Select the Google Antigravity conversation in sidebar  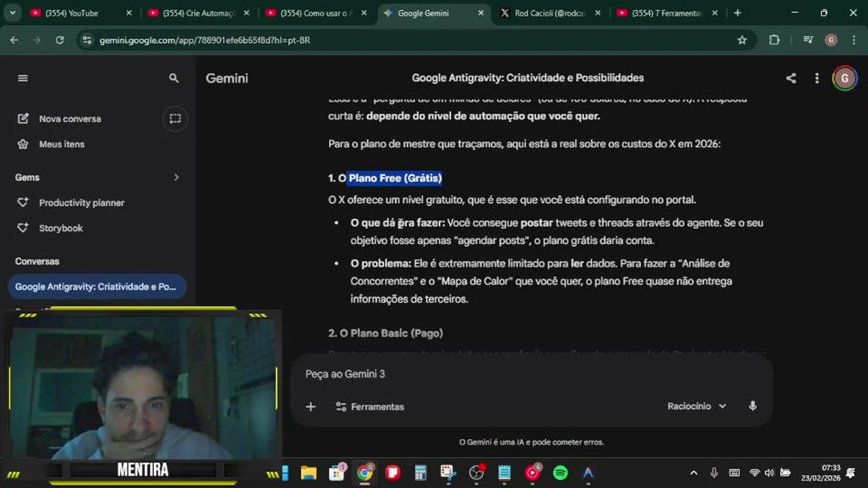point(96,287)
